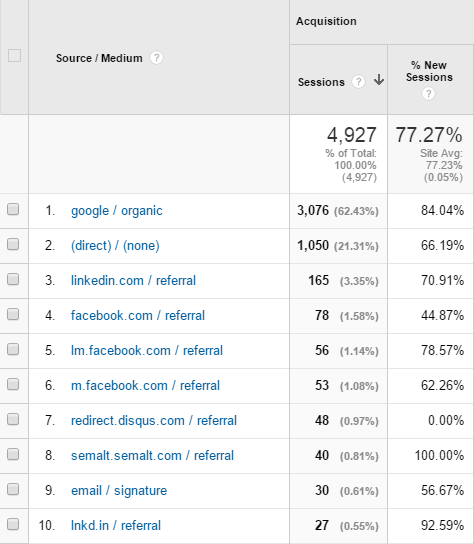The width and height of the screenshot is (474, 544).
Task: Open facebook.com / referral link
Action: tap(138, 315)
